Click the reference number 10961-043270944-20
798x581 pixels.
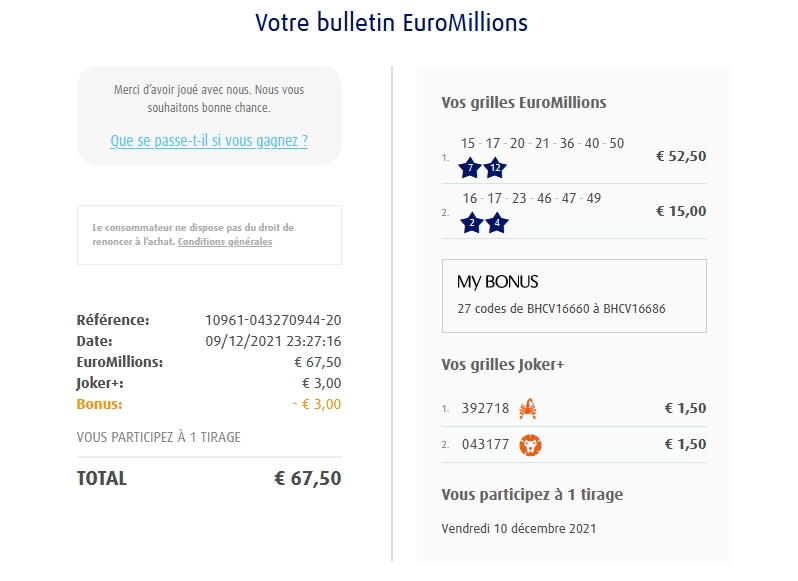[273, 320]
